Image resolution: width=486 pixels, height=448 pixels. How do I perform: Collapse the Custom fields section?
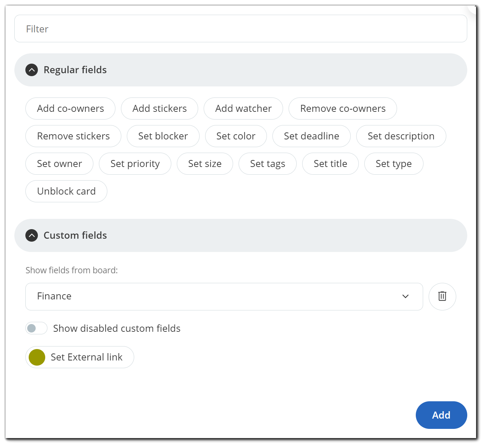pos(32,235)
